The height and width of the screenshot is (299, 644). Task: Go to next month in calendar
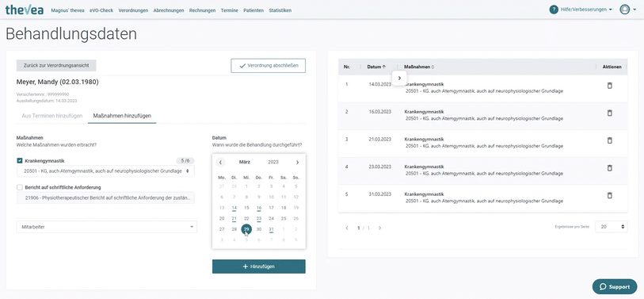click(297, 163)
